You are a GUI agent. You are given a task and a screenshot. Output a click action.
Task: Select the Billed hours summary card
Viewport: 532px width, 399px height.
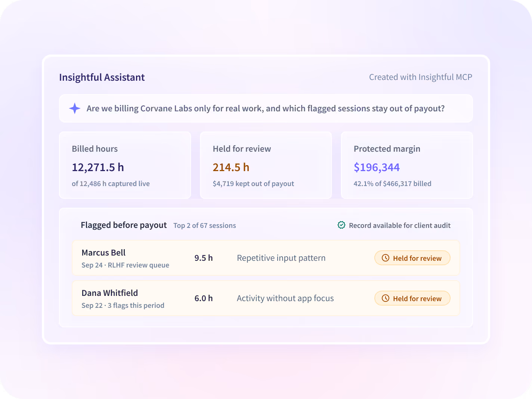tap(125, 165)
